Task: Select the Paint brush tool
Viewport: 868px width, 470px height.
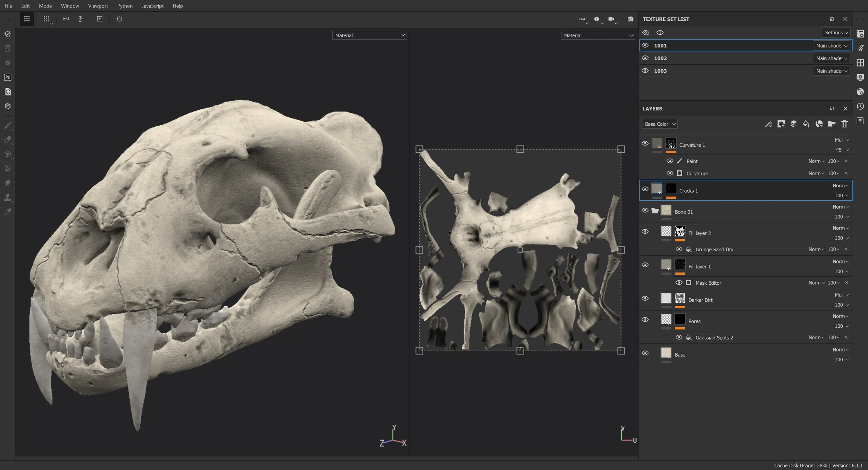Action: (x=7, y=126)
